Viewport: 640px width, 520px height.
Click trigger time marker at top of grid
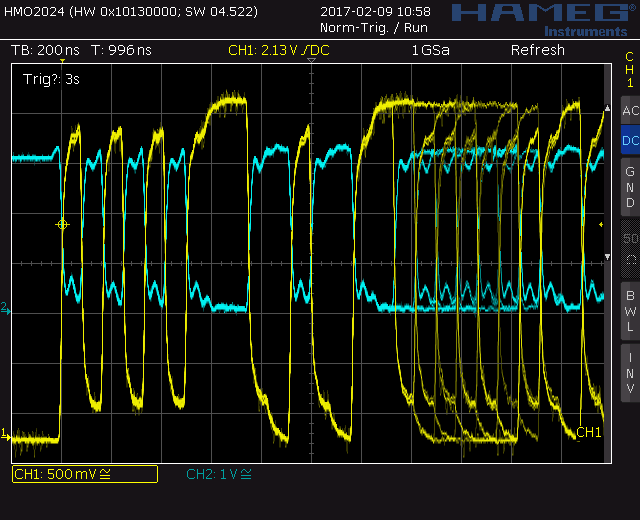click(x=311, y=69)
